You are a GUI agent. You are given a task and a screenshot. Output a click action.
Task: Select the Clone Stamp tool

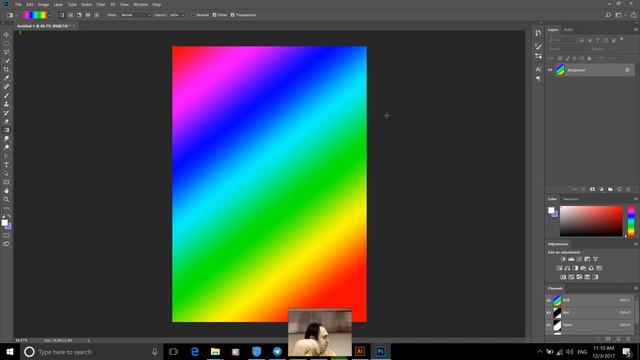pos(6,104)
